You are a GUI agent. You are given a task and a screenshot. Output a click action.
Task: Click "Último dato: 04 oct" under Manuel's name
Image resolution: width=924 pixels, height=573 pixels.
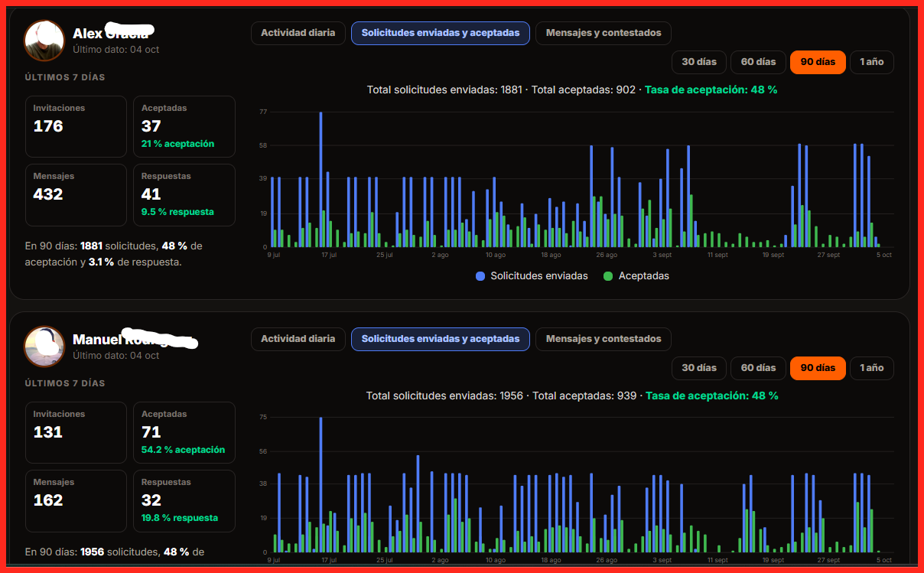(116, 356)
